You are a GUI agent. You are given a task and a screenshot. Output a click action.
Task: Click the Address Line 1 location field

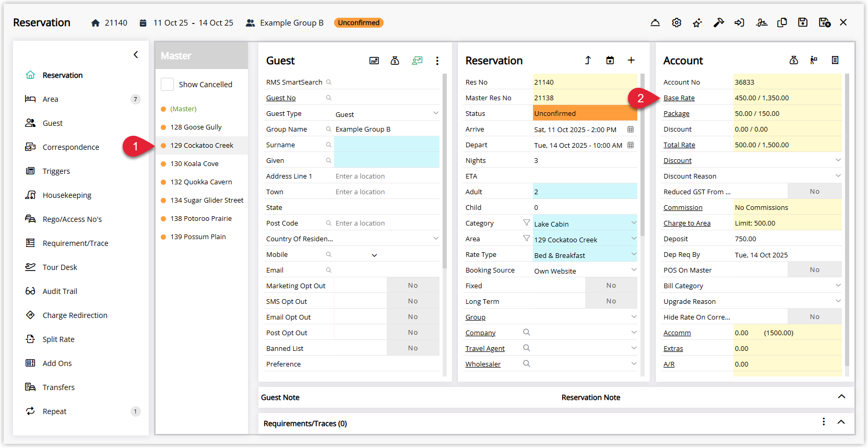click(x=387, y=176)
